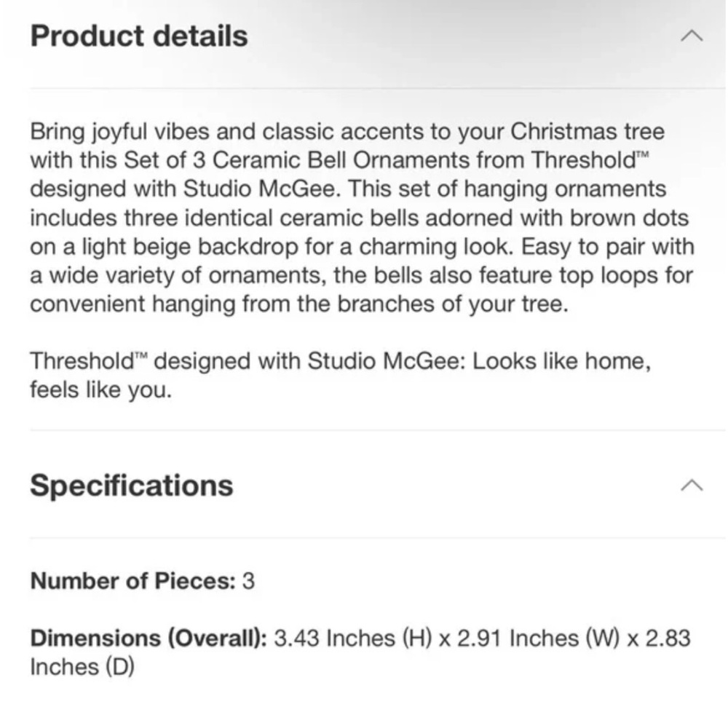Click the "Looks like home" tagline line
Screen dimensions: 728x728
pyautogui.click(x=340, y=361)
